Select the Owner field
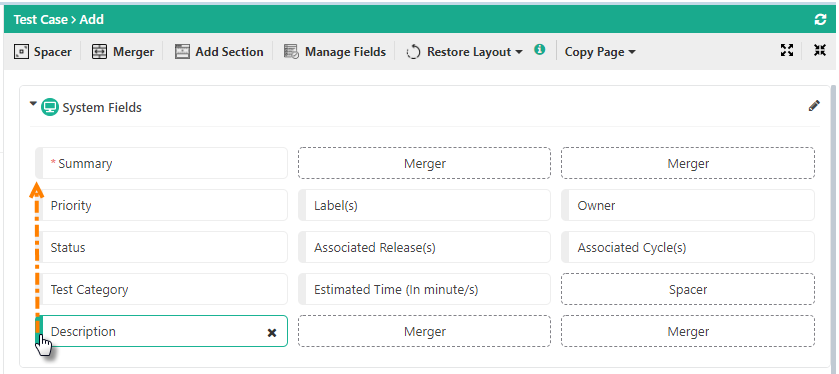839x374 pixels. click(688, 205)
